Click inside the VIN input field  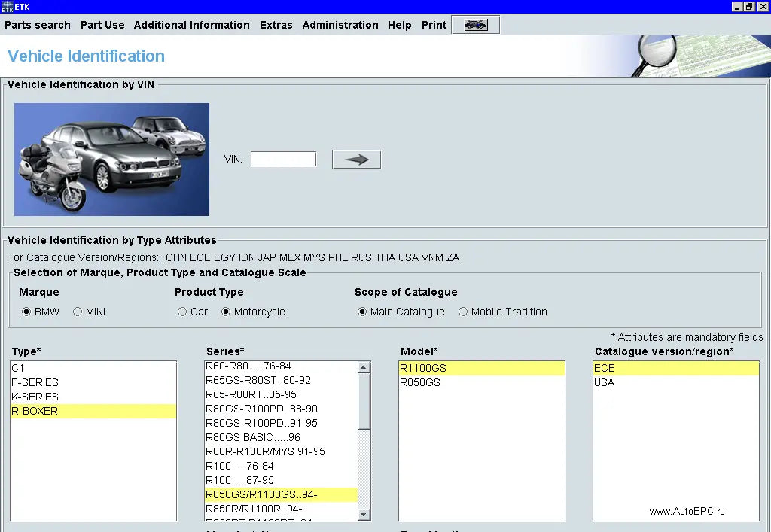point(283,159)
